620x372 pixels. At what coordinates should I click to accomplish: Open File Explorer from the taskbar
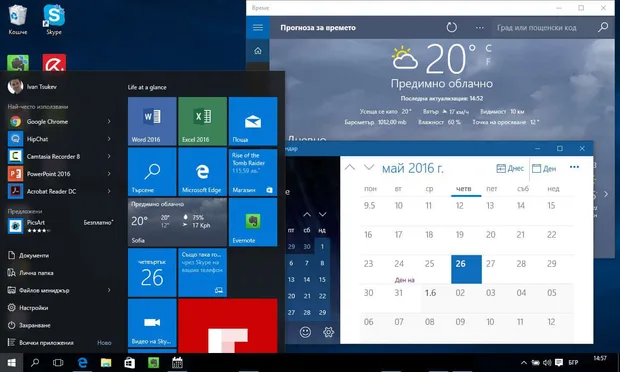click(x=106, y=363)
